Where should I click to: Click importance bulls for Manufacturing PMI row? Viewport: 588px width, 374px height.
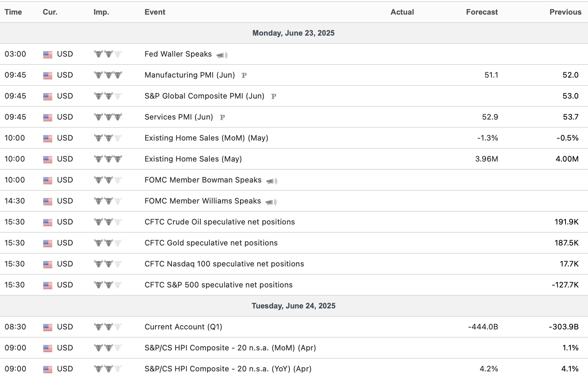coord(108,75)
